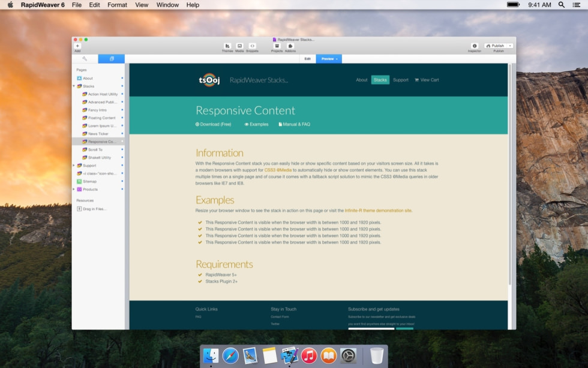Open the Snippets panel

[x=253, y=46]
